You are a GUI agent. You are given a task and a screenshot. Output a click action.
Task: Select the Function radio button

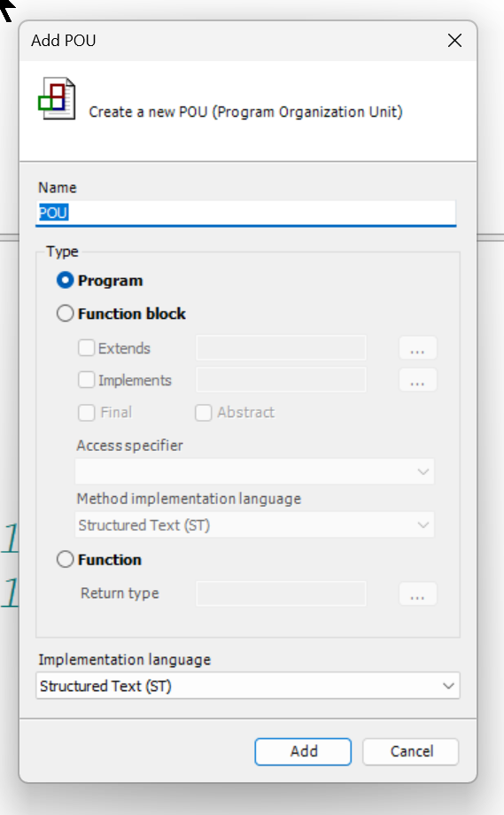pyautogui.click(x=66, y=559)
